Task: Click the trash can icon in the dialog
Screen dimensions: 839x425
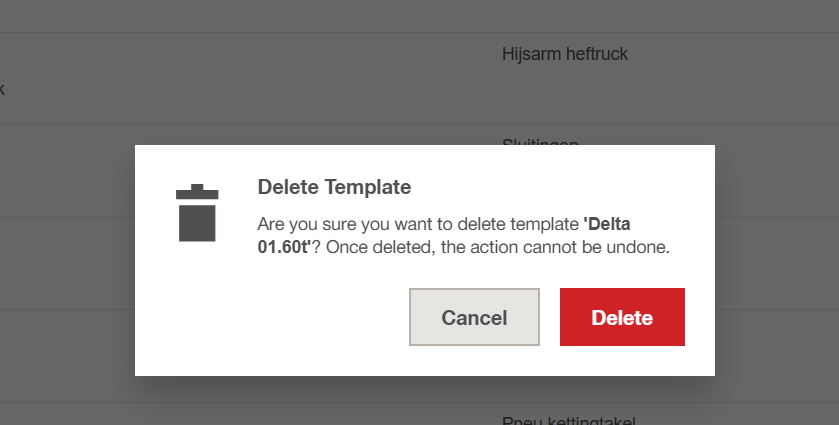Action: pyautogui.click(x=197, y=213)
